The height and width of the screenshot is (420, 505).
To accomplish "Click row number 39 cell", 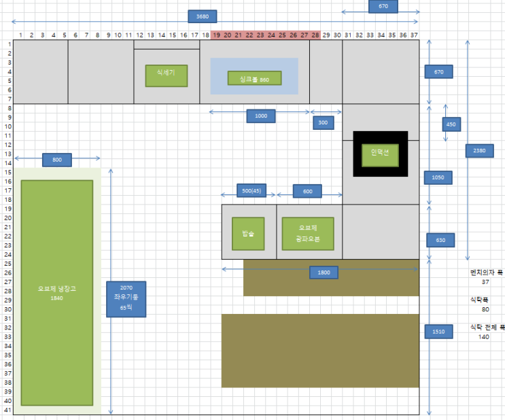I will [x=7, y=391].
